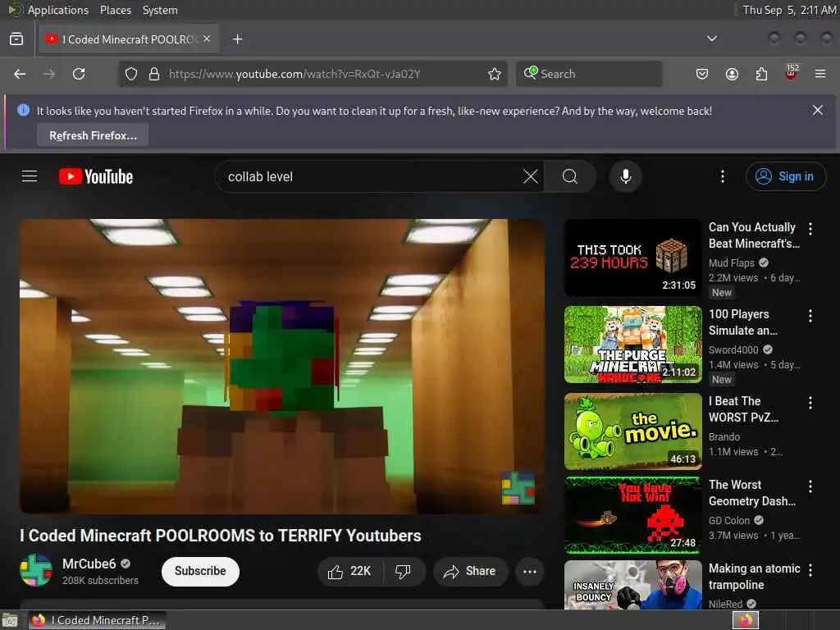Click the channel watermark in video corner
This screenshot has height=630, width=840.
[518, 488]
